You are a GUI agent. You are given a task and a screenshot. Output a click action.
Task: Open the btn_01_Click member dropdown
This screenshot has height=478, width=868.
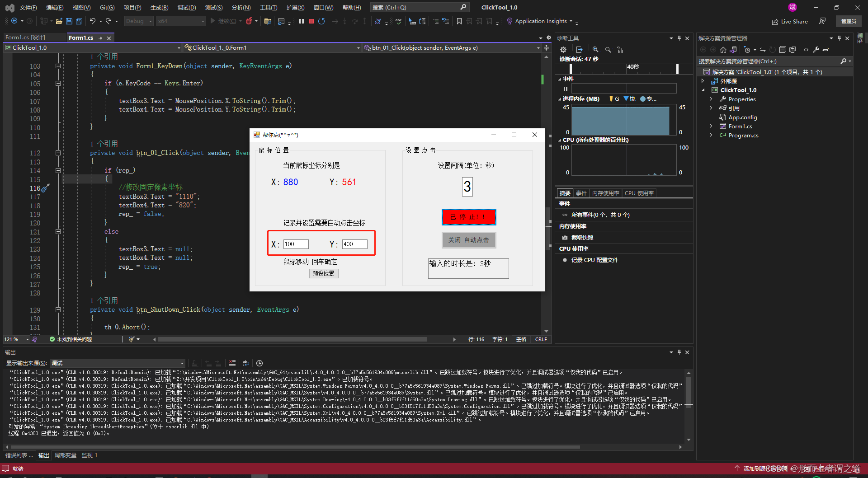pos(452,48)
